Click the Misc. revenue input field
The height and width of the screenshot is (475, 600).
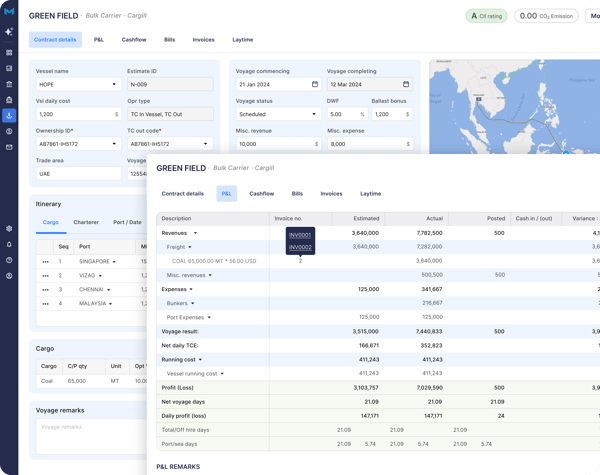tap(278, 144)
